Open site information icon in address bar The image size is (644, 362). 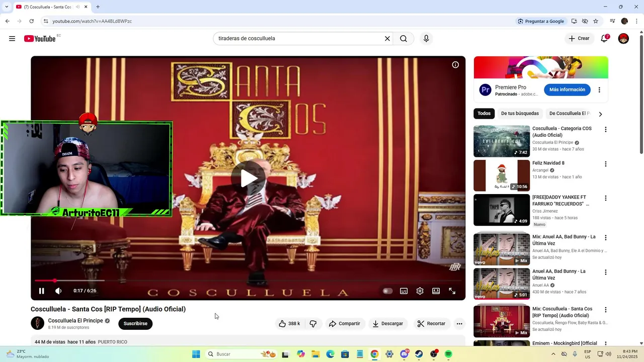46,21
